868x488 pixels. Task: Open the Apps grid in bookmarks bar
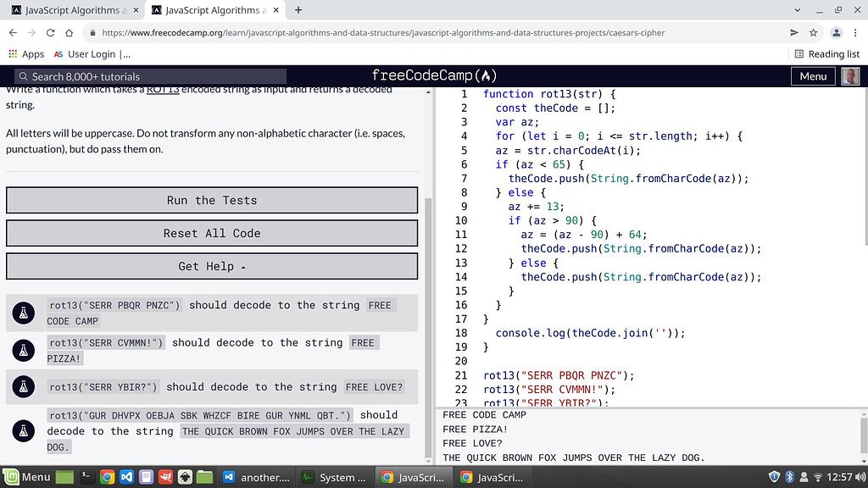click(x=12, y=53)
